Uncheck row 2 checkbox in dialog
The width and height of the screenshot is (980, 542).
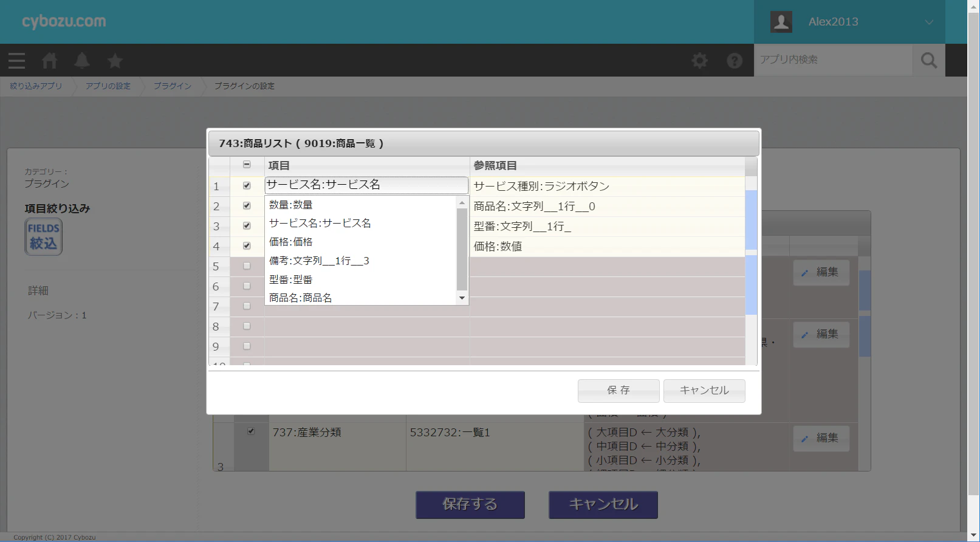pyautogui.click(x=247, y=206)
